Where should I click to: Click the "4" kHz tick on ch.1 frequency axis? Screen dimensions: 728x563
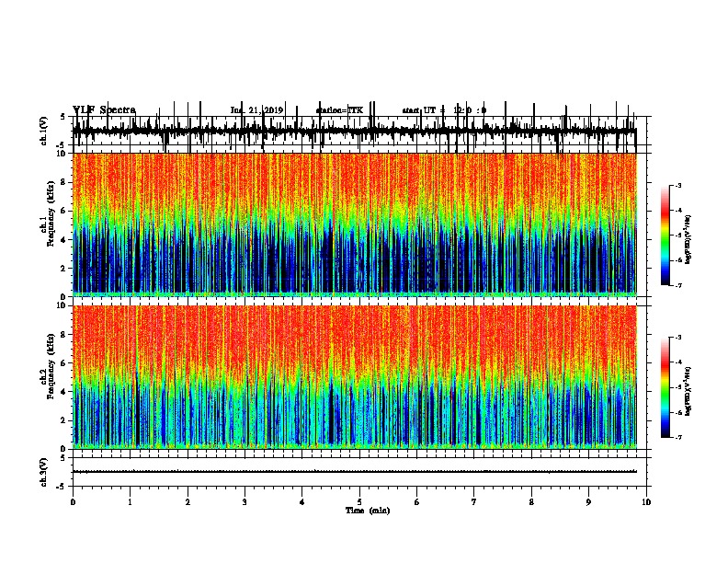(x=64, y=239)
